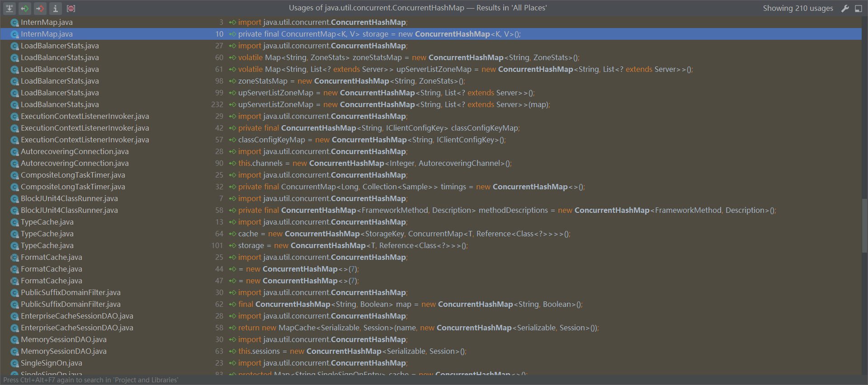Viewport: 868px width, 385px height.
Task: Select BlockJUnit4ClassRunner.java line 7 import
Action: (x=431, y=198)
